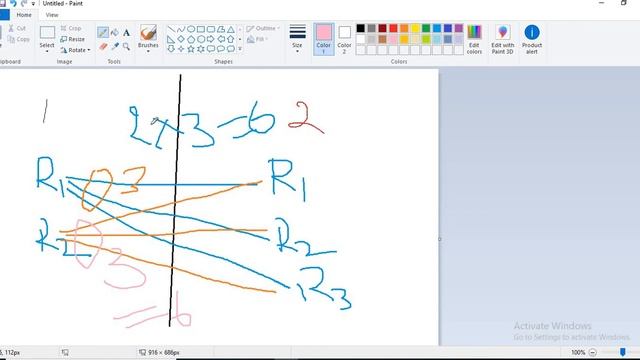The height and width of the screenshot is (360, 640).
Task: Click Edit with Paint 3D
Action: [x=502, y=39]
